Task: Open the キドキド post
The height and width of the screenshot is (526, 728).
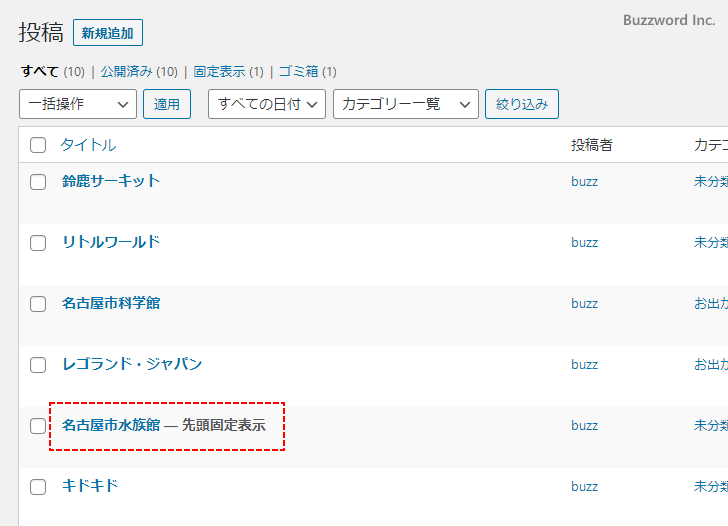Action: coord(90,486)
